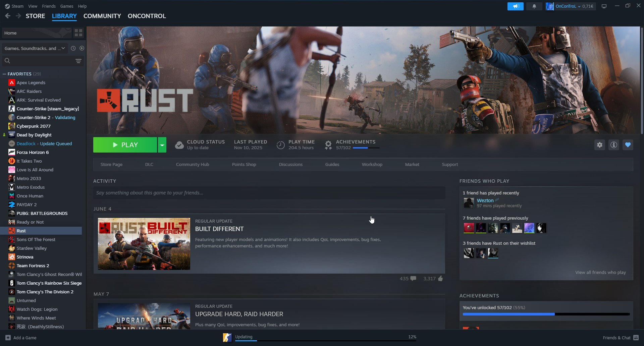Open the Friends menu
Screen dimensions: 644x346
pyautogui.click(x=49, y=6)
